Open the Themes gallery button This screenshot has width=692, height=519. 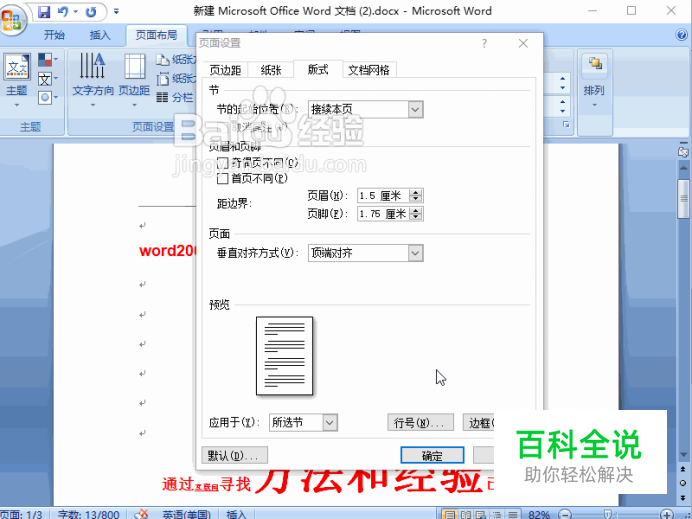(17, 79)
